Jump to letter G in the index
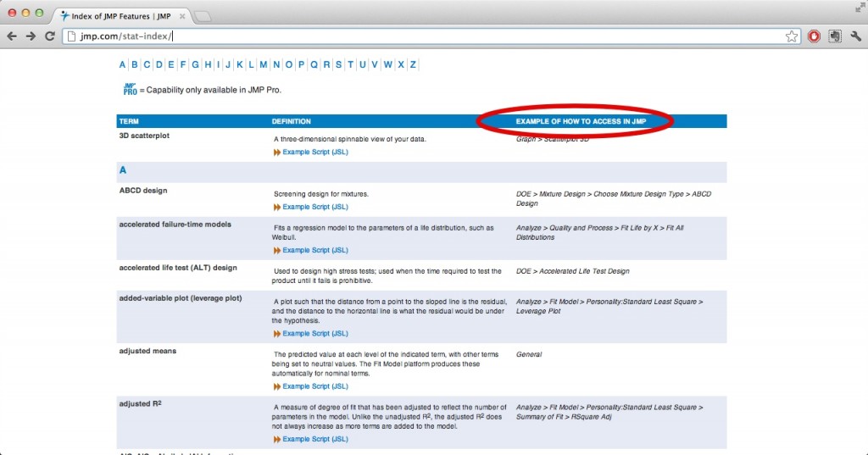This screenshot has width=868, height=455. click(x=196, y=64)
